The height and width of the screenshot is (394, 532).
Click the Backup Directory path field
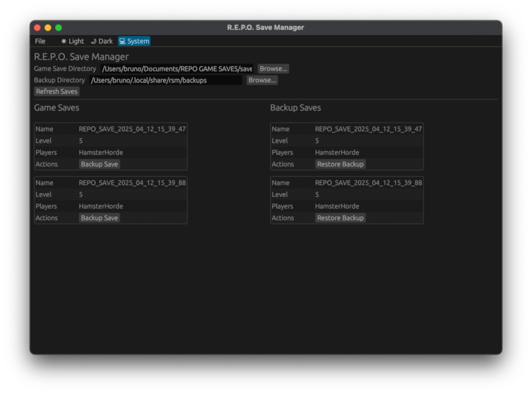coord(165,80)
